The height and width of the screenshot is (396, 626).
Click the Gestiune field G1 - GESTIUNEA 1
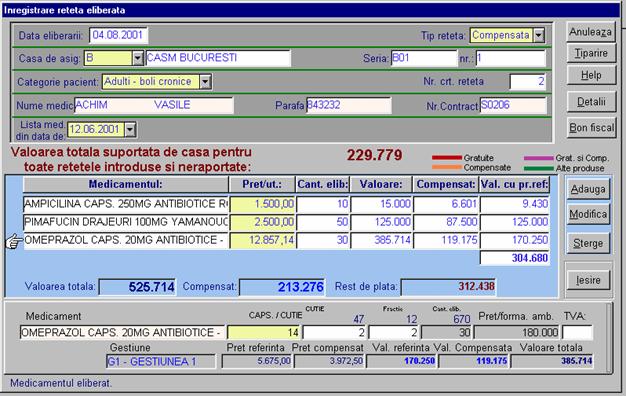tap(161, 362)
